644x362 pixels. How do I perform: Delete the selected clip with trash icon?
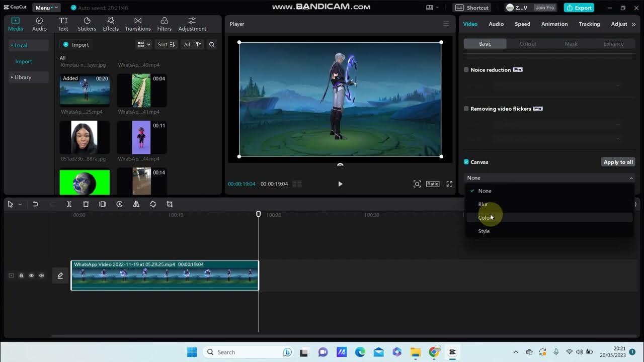[x=86, y=204]
